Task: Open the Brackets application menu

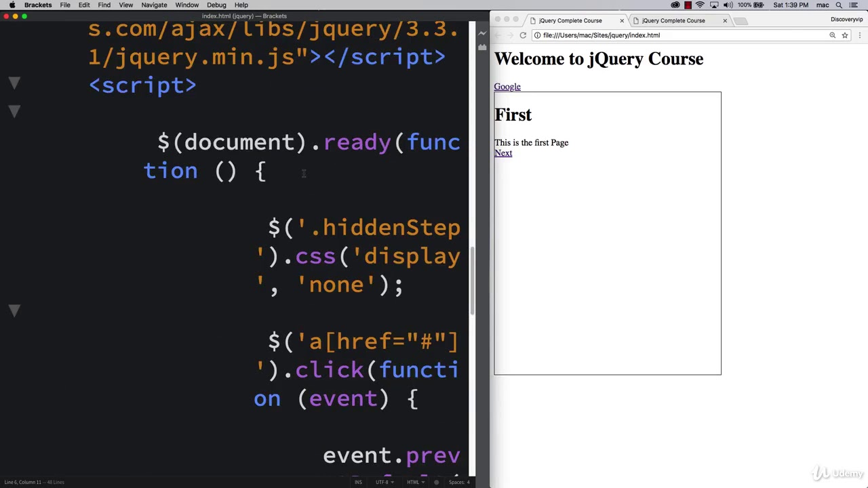Action: [x=38, y=5]
